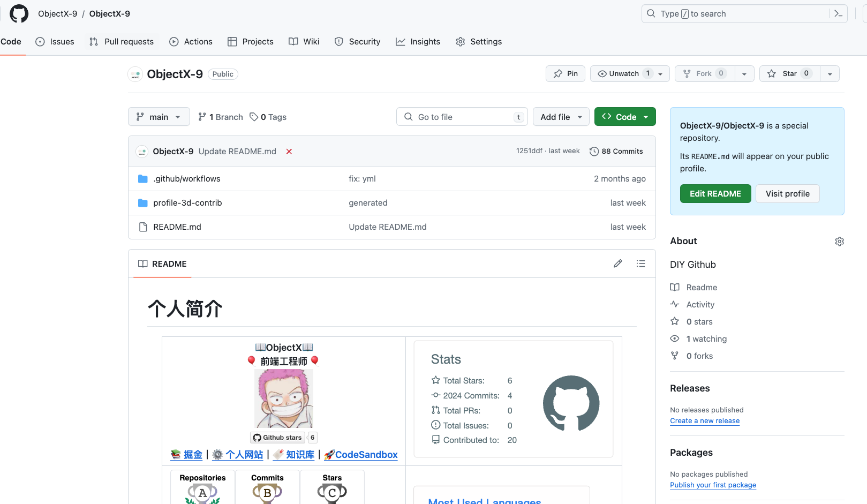Click the failed check red X icon

coord(289,152)
